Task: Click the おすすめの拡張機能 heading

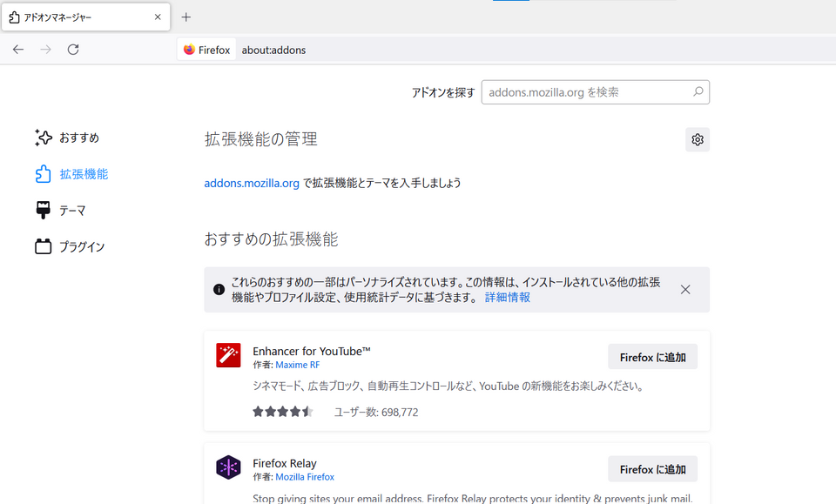Action: pyautogui.click(x=271, y=239)
